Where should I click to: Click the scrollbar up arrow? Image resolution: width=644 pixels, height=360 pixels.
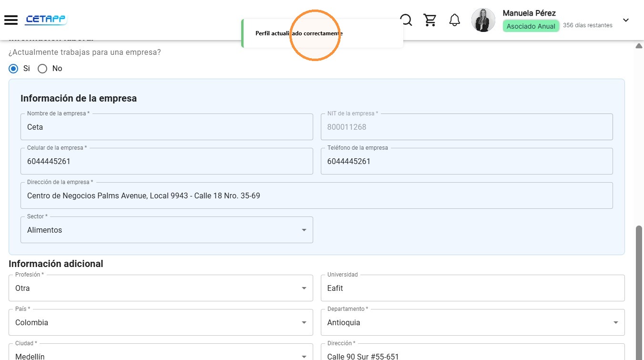(639, 46)
